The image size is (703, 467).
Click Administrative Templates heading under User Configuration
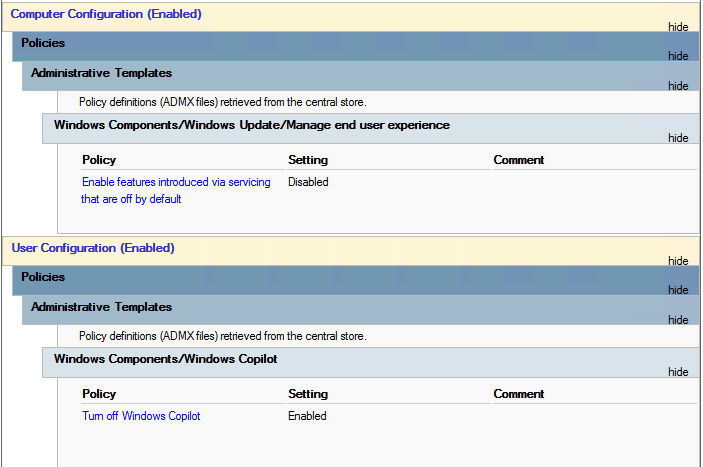[x=101, y=307]
